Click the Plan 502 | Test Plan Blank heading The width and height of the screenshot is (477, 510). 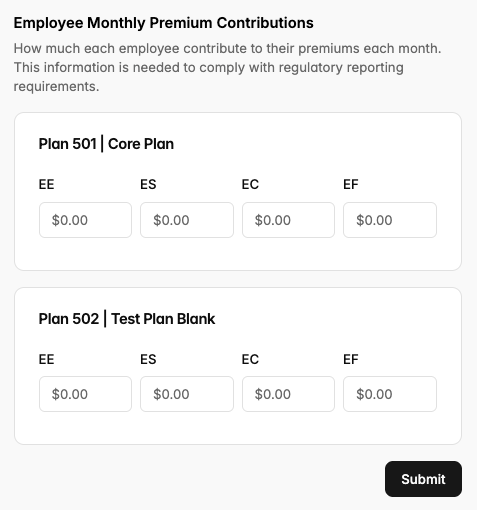(127, 319)
